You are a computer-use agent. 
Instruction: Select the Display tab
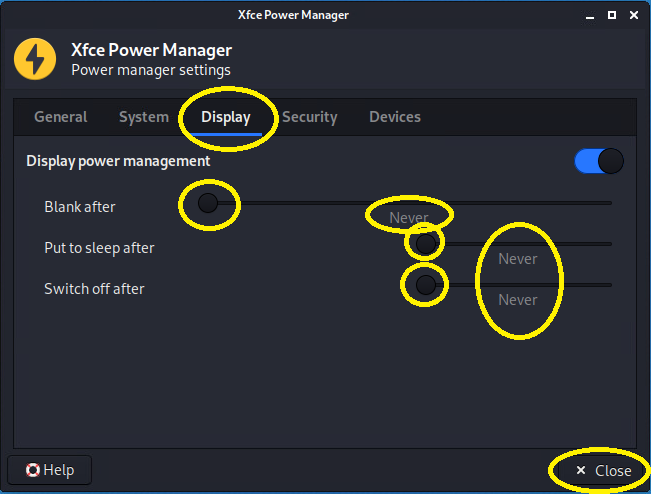(x=226, y=117)
